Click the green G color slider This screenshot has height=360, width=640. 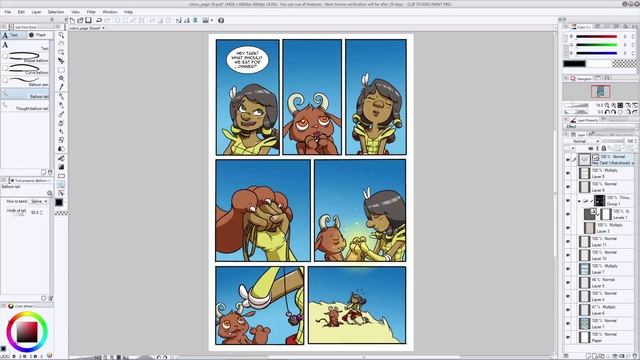click(596, 44)
